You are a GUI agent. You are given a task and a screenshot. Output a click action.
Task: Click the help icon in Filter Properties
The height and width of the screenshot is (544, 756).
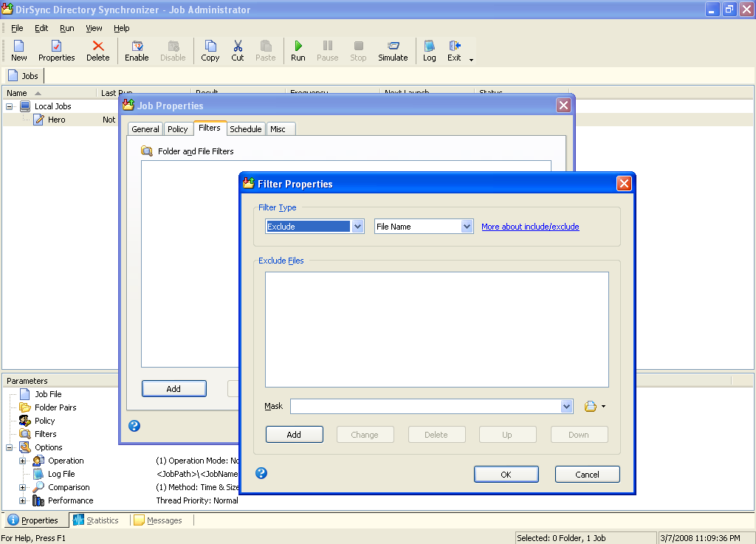[261, 473]
